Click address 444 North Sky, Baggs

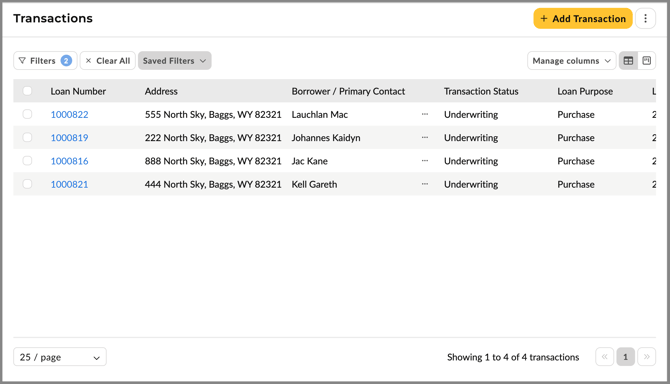(x=213, y=184)
